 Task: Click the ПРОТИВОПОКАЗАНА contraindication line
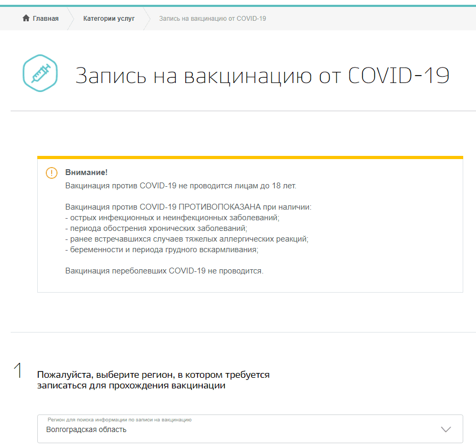[x=188, y=206]
